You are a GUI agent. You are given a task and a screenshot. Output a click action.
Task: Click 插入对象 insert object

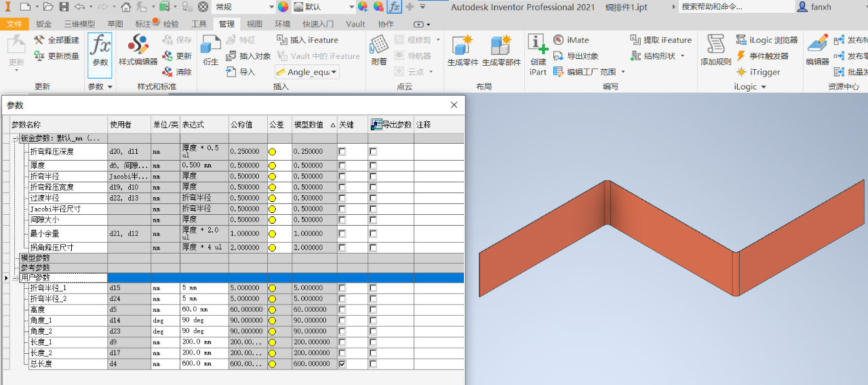point(248,56)
